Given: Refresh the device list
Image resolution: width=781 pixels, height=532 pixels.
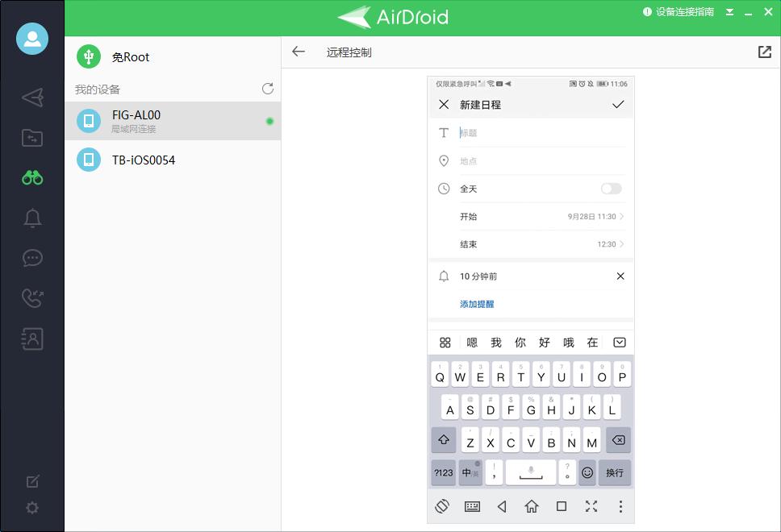Looking at the screenshot, I should click(x=268, y=89).
